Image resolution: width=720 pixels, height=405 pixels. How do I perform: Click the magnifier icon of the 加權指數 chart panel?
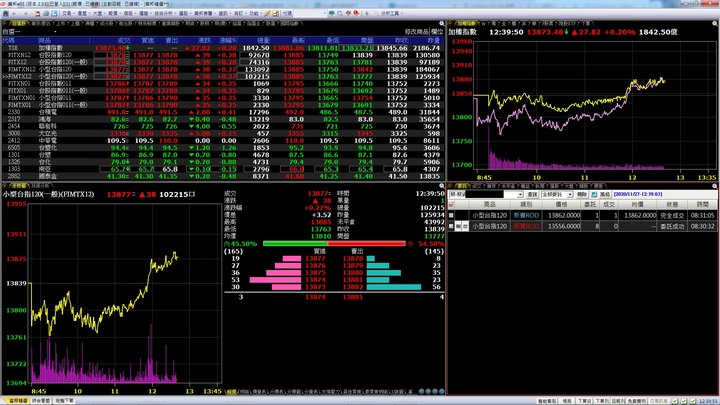(715, 23)
